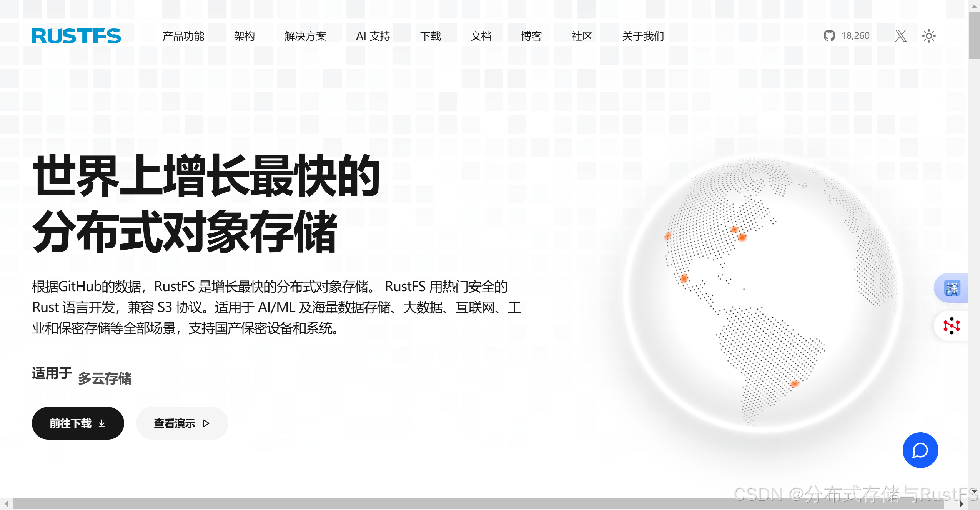Open 关于我们 page
The width and height of the screenshot is (980, 510).
[643, 36]
